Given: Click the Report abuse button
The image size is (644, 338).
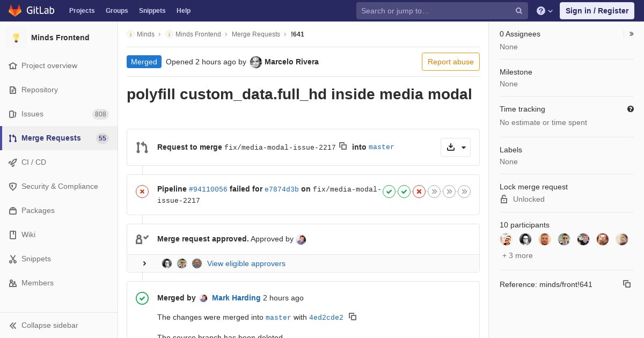Looking at the screenshot, I should click(x=451, y=62).
